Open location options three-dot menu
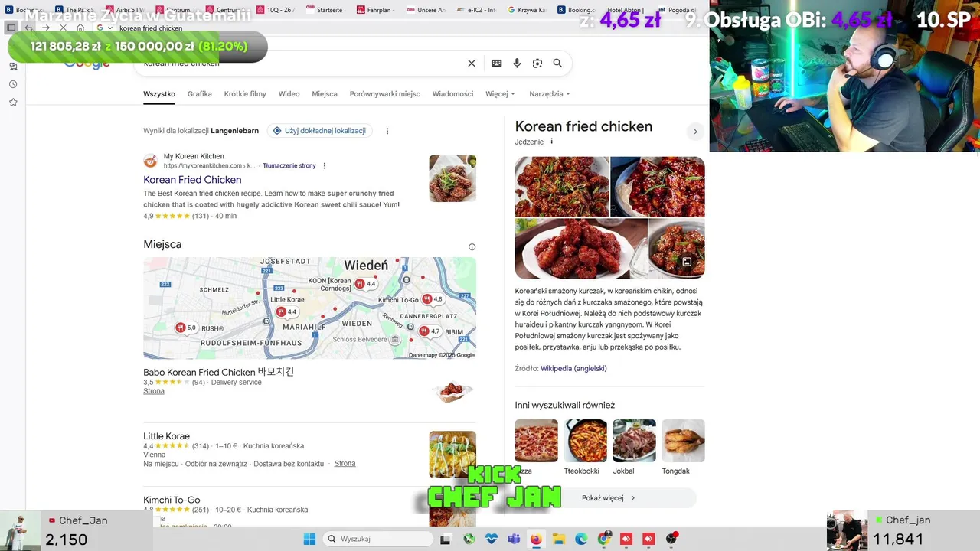This screenshot has width=980, height=551. [x=387, y=131]
